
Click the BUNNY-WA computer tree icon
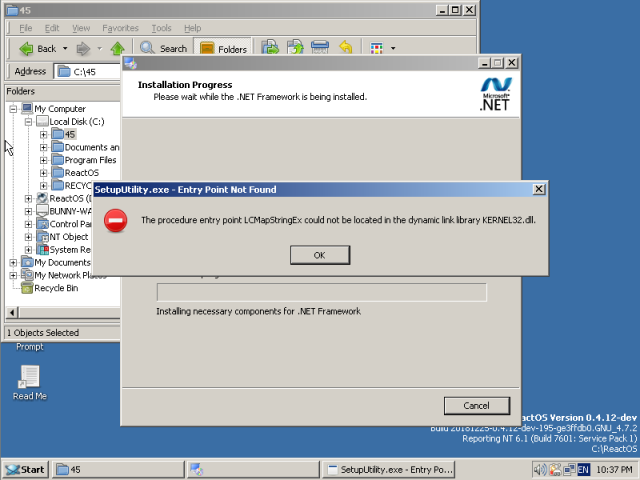pyautogui.click(x=42, y=211)
